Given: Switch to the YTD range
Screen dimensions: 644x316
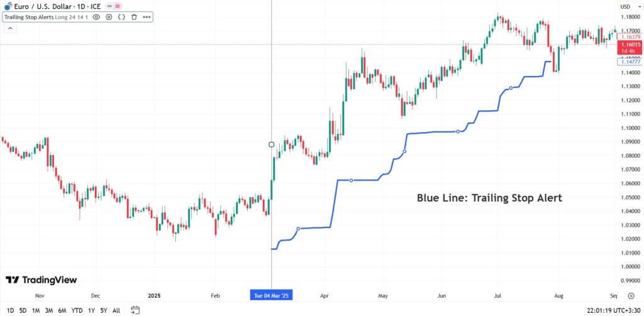Looking at the screenshot, I should tap(77, 310).
